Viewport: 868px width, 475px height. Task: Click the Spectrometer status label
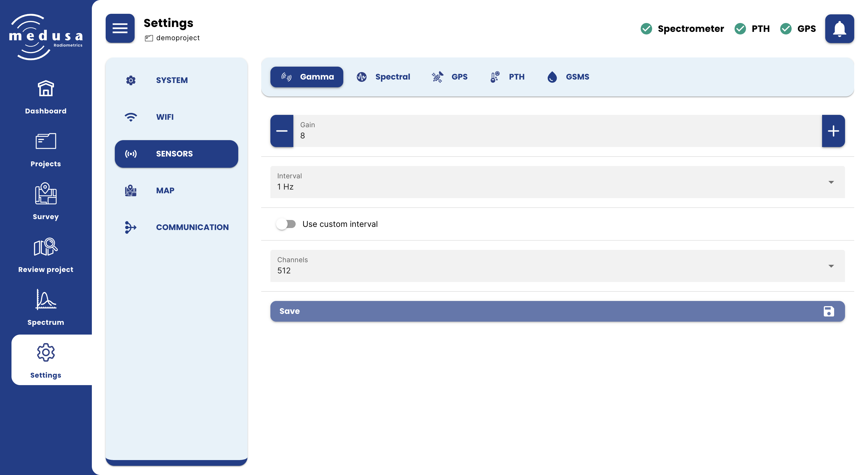[691, 29]
